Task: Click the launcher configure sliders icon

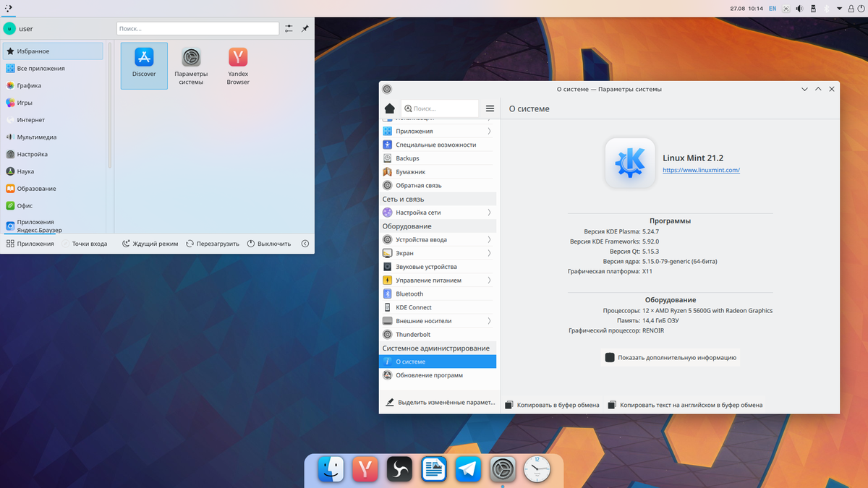Action: 289,28
